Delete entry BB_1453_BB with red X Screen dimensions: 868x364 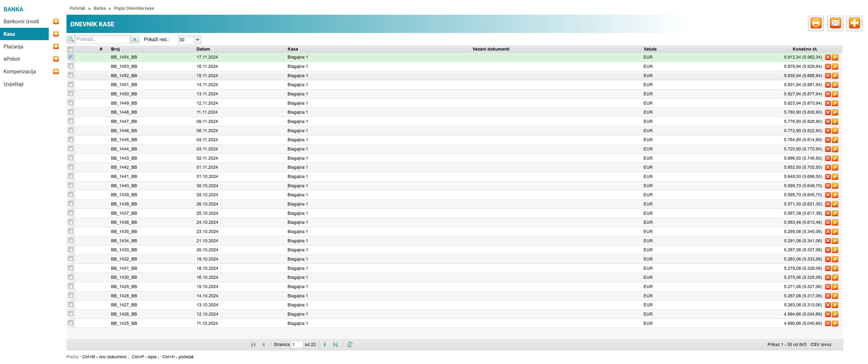point(828,67)
